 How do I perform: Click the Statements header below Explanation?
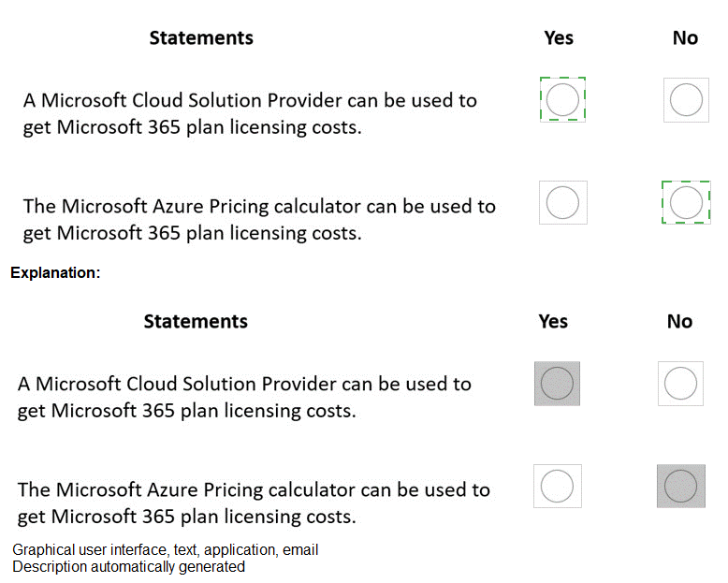click(x=196, y=321)
